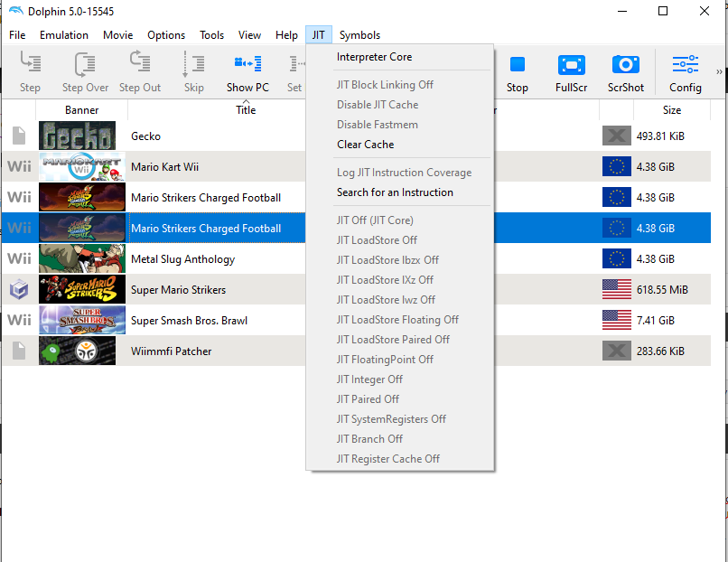Click the Step Over toolbar icon

pyautogui.click(x=85, y=63)
